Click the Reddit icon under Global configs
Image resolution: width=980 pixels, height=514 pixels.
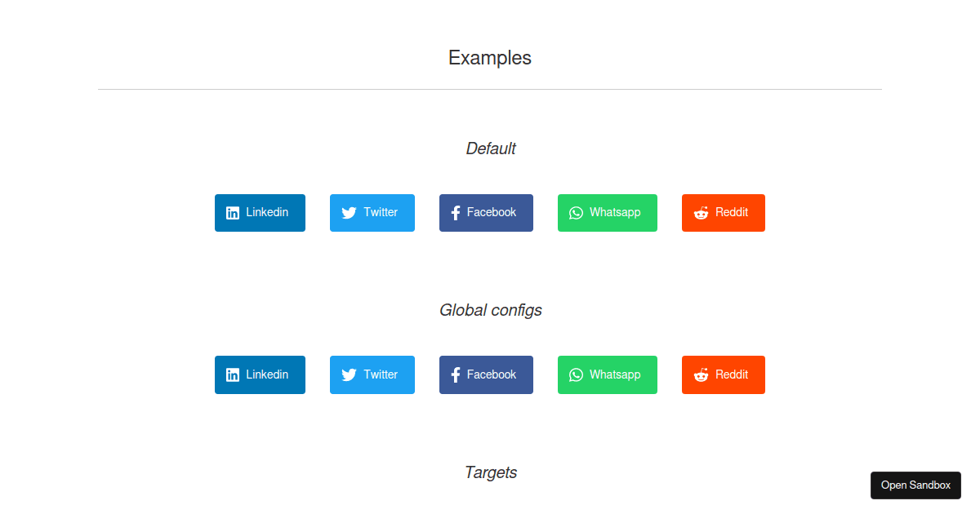[701, 375]
